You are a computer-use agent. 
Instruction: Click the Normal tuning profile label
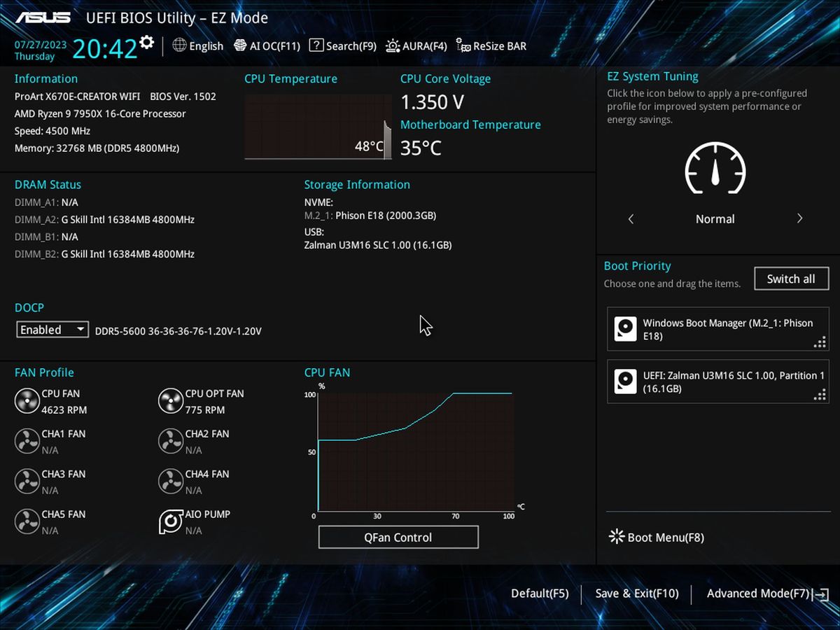(715, 219)
